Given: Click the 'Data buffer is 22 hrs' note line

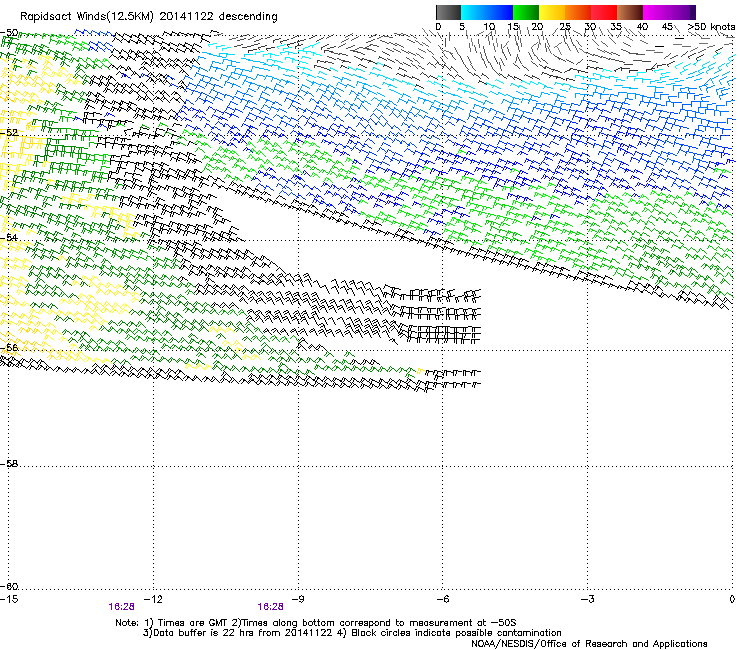Looking at the screenshot, I should tap(352, 633).
